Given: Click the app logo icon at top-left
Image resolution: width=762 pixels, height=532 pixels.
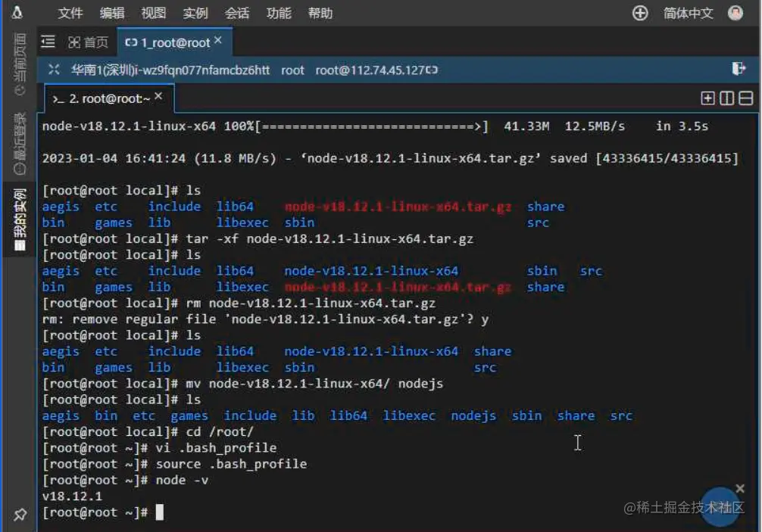Looking at the screenshot, I should [17, 12].
